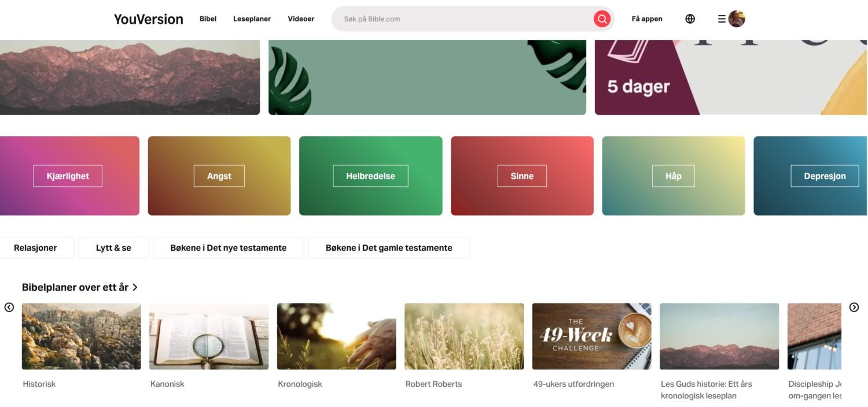Click the Søk på Bible.com search field
The height and width of the screenshot is (407, 868).
pos(463,19)
